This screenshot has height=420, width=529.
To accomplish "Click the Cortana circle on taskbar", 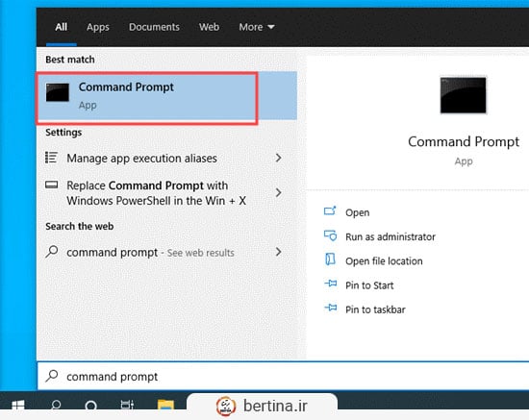I will (90, 406).
